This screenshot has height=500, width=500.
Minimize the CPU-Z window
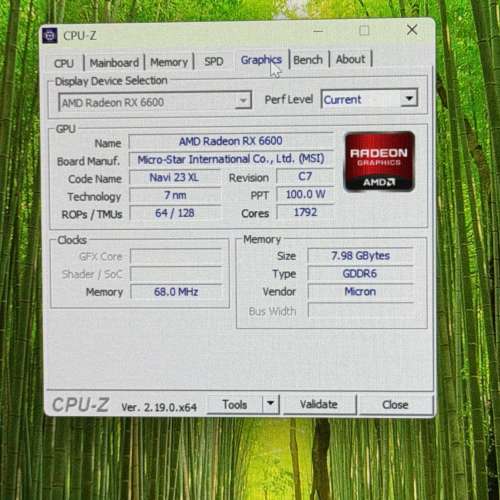[x=318, y=32]
